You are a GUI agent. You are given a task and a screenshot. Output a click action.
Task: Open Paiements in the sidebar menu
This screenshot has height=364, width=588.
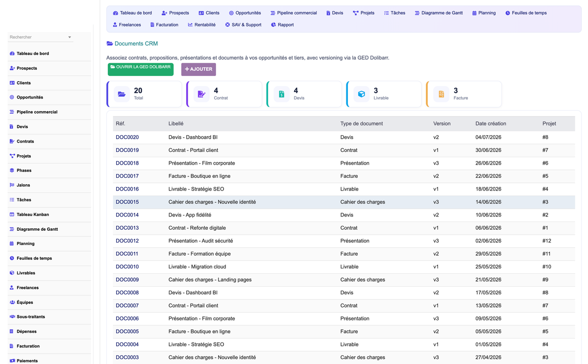pyautogui.click(x=27, y=361)
